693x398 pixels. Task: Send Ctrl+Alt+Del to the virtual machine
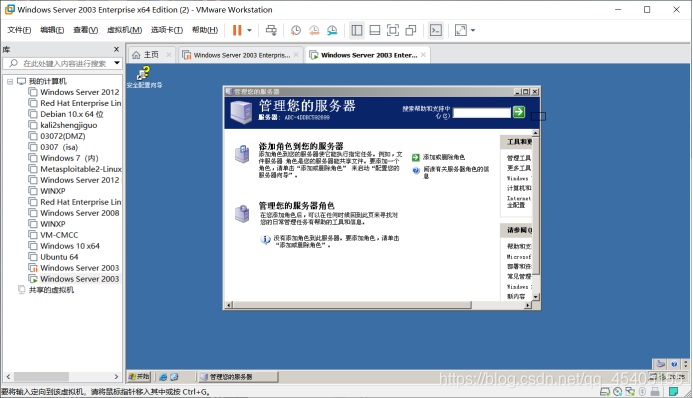pos(271,30)
